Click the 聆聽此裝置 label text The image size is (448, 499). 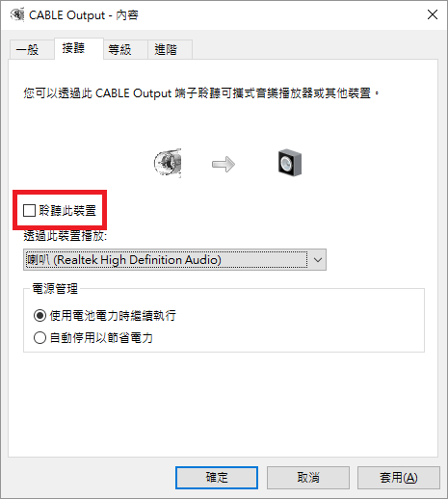(67, 211)
